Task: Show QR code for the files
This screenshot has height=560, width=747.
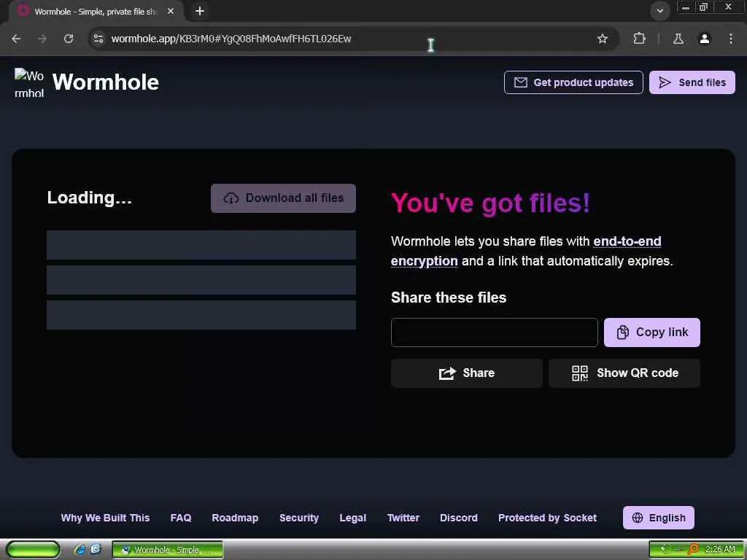Action: pos(624,373)
